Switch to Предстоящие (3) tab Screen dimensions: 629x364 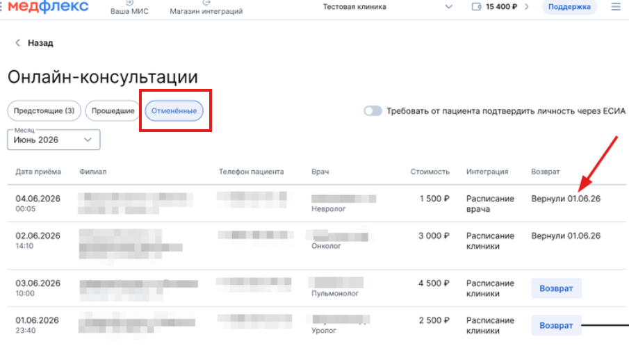click(44, 111)
